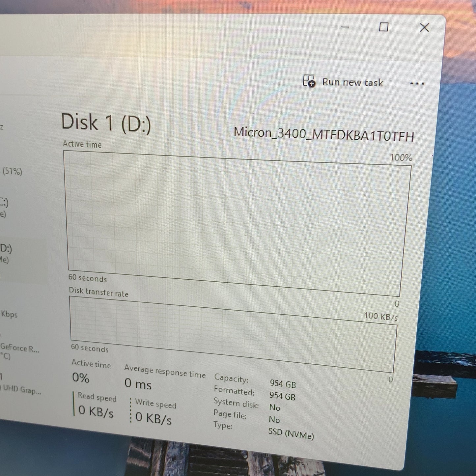Click the Active time graph area
The image size is (476, 476).
click(237, 224)
